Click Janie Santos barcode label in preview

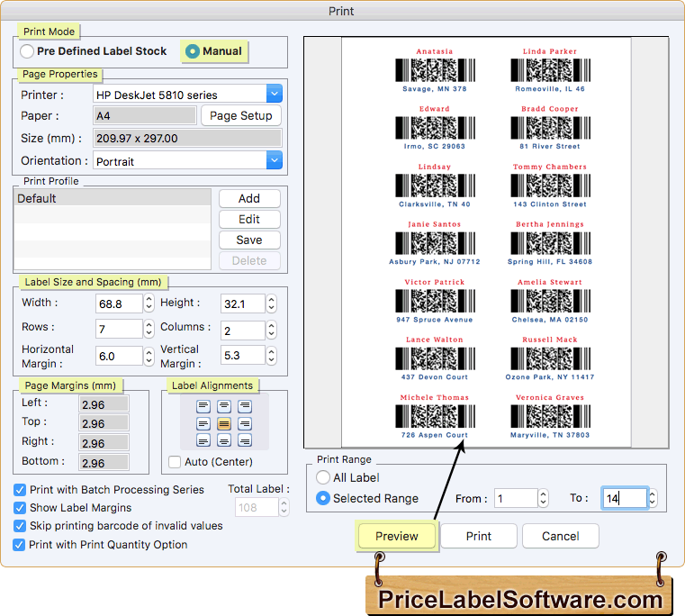435,242
